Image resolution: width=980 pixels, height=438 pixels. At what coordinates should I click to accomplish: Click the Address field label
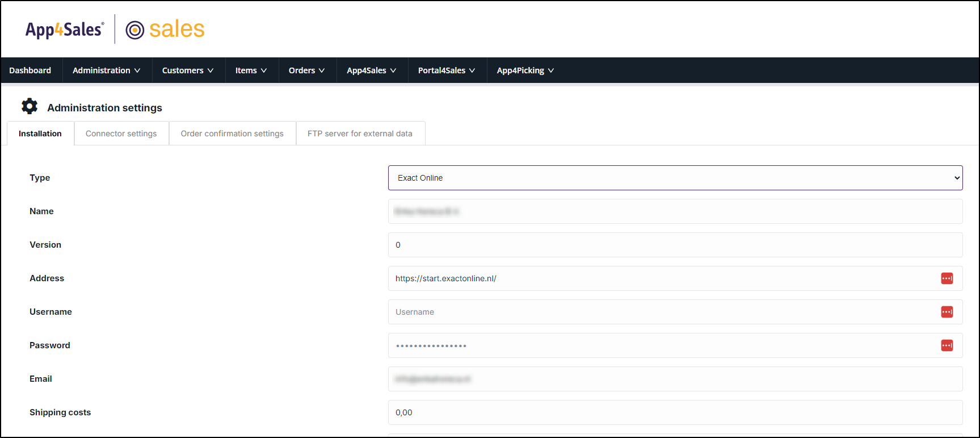pyautogui.click(x=47, y=278)
